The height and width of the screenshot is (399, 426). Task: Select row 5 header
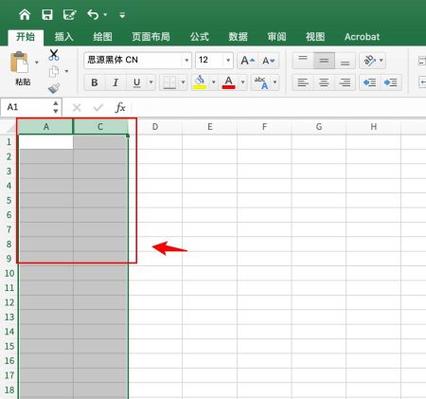[9, 200]
